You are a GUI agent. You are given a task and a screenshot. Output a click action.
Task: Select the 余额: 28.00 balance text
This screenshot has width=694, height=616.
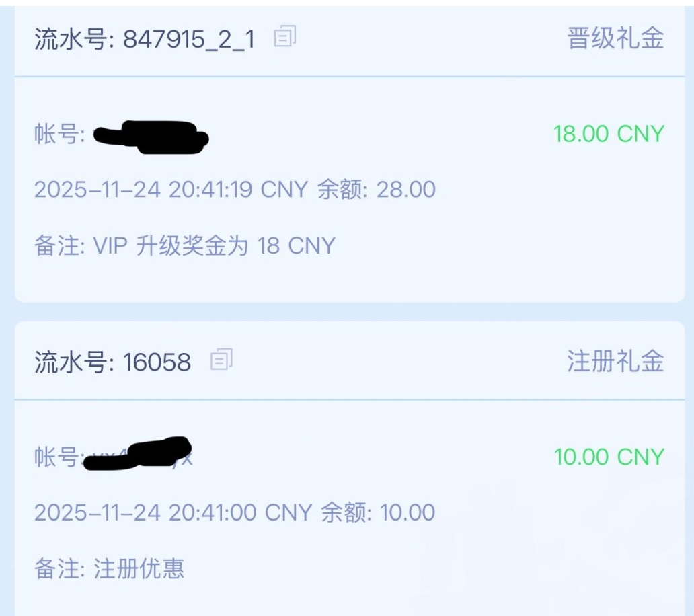(x=376, y=190)
